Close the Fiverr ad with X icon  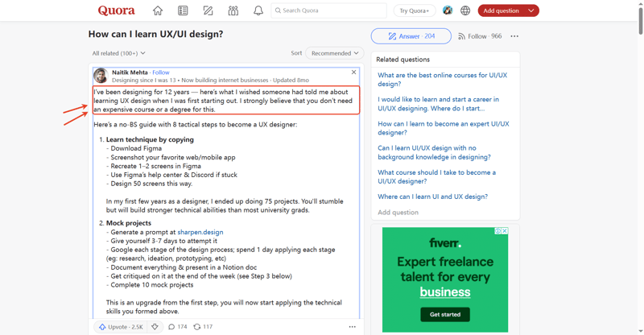[505, 230]
